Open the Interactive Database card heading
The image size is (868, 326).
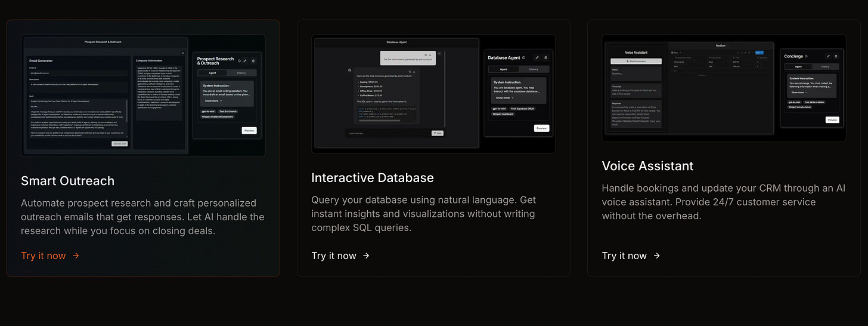(x=373, y=177)
